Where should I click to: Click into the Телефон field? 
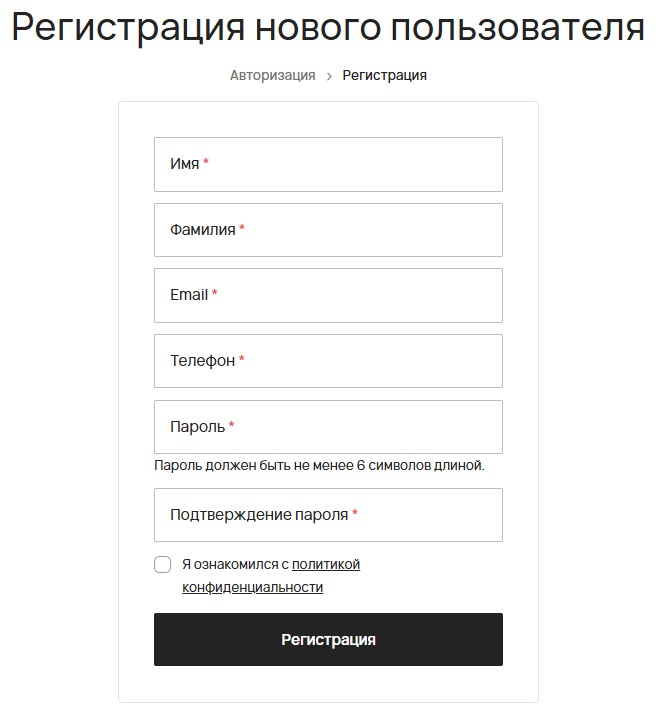coord(328,361)
